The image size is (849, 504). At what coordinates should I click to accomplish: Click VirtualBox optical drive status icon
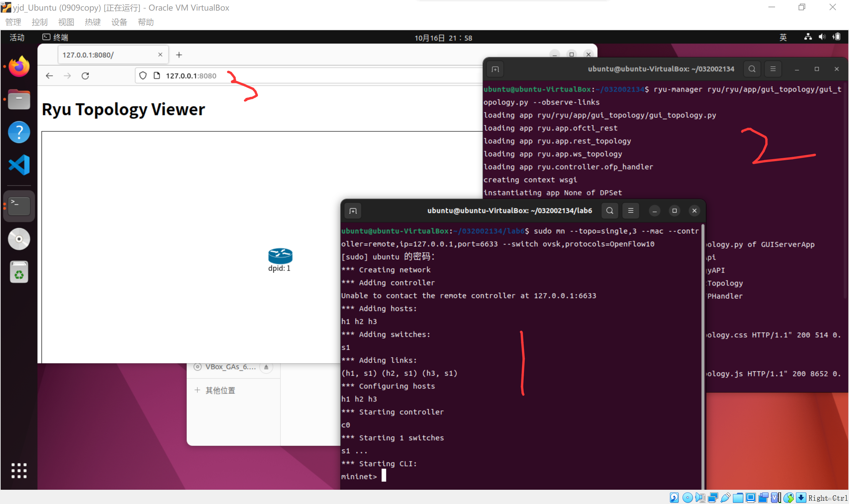[687, 498]
